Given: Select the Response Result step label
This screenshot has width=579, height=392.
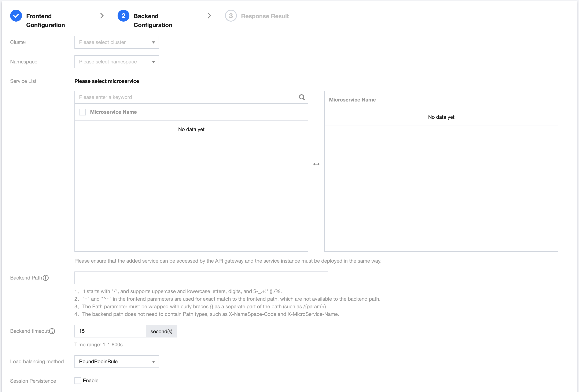Looking at the screenshot, I should click(x=265, y=16).
